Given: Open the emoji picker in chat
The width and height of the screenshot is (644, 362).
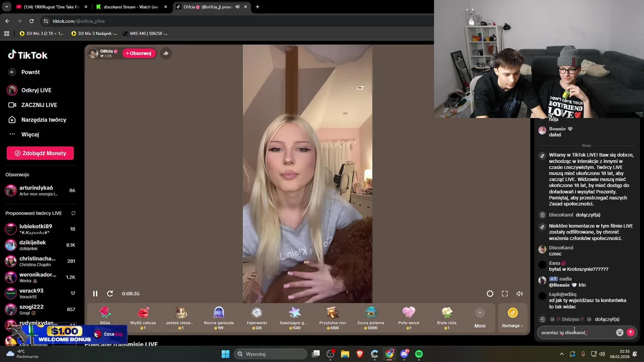Looking at the screenshot, I should click(620, 332).
